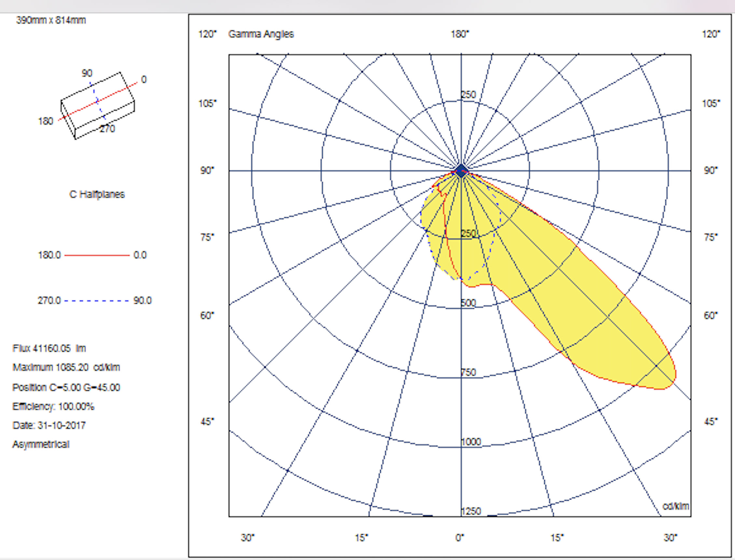Image resolution: width=735 pixels, height=560 pixels.
Task: Click the Date: 31-10-2017 text
Action: tap(49, 426)
